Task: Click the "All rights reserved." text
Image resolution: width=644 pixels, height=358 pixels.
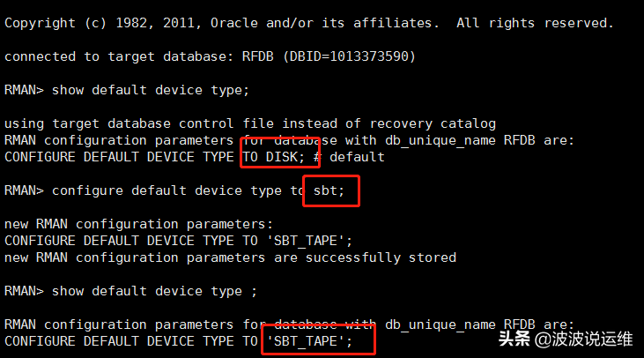Action: pyautogui.click(x=547, y=23)
